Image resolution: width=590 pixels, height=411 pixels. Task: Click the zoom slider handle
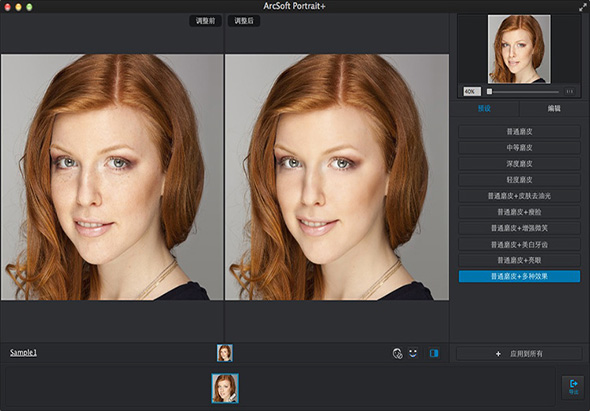pos(489,91)
